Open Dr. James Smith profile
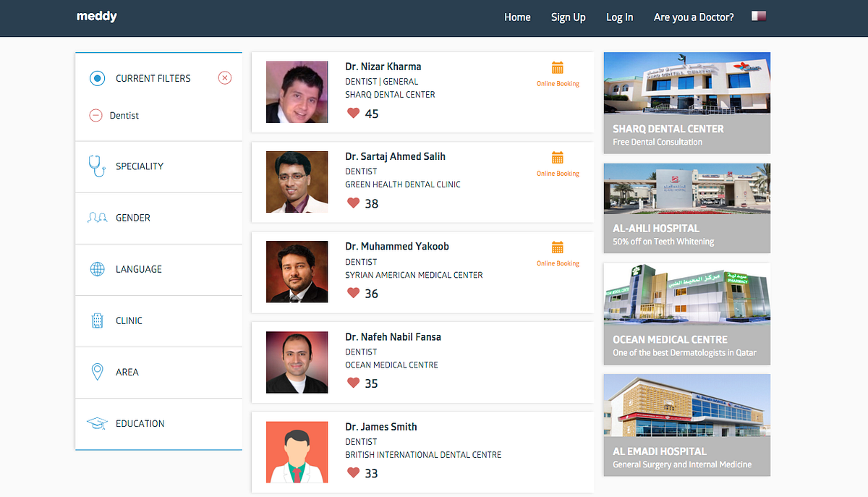Screen dimensions: 868x497 (381, 427)
